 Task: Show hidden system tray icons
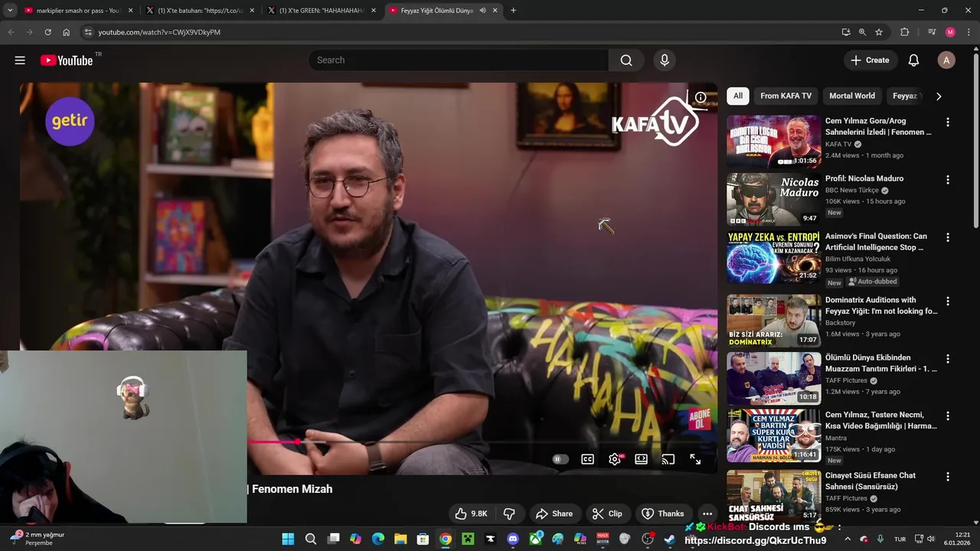click(848, 540)
